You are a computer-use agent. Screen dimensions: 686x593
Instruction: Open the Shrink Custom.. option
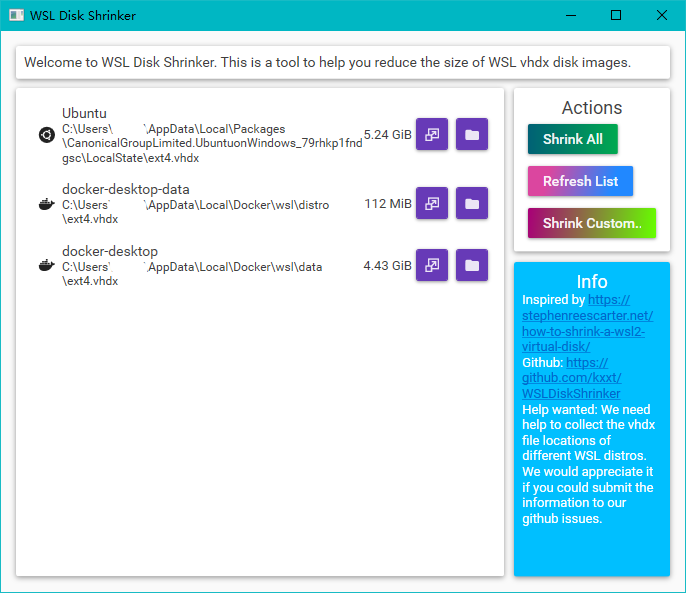tap(592, 223)
